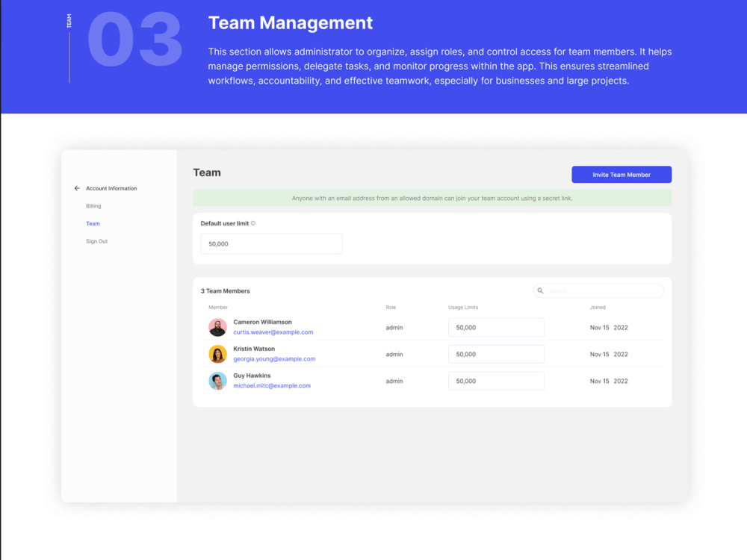Edit Guy Hawkins's usage limit field
This screenshot has width=747, height=560.
[x=496, y=381]
